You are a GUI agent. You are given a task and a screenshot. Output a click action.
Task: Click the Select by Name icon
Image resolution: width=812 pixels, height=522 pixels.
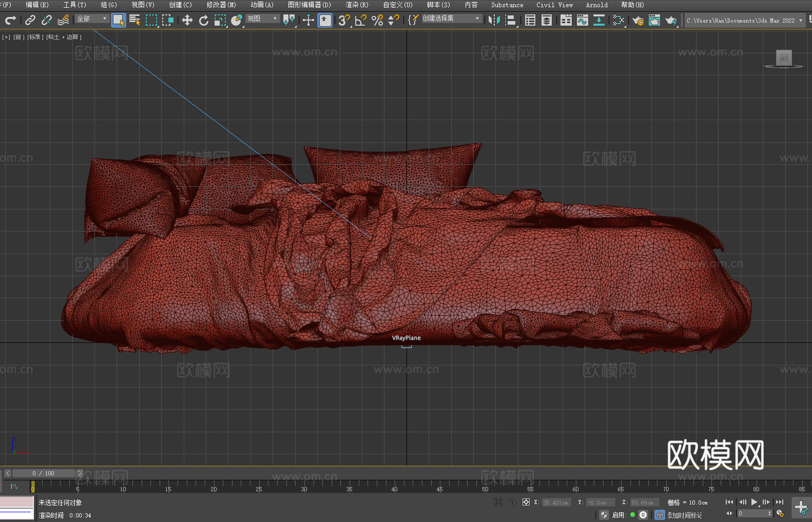135,20
